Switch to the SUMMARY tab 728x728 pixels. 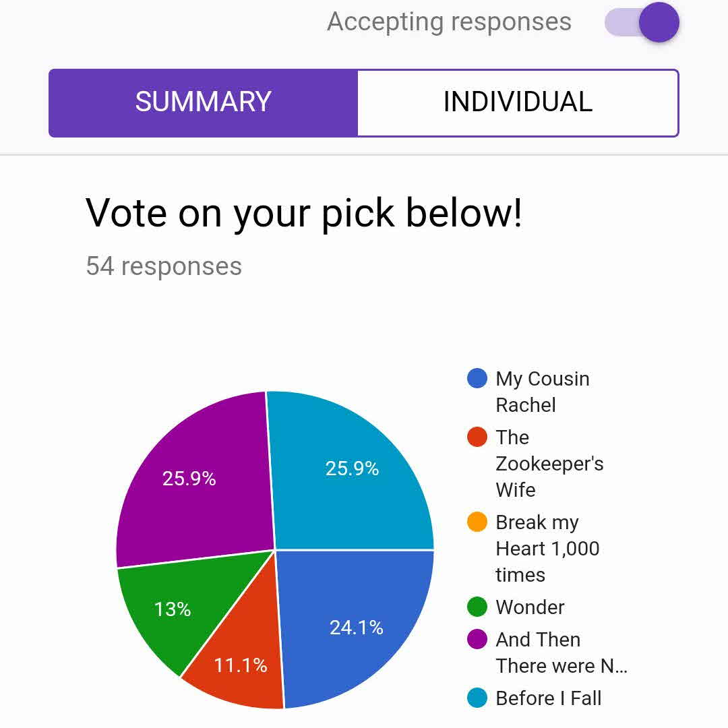203,102
